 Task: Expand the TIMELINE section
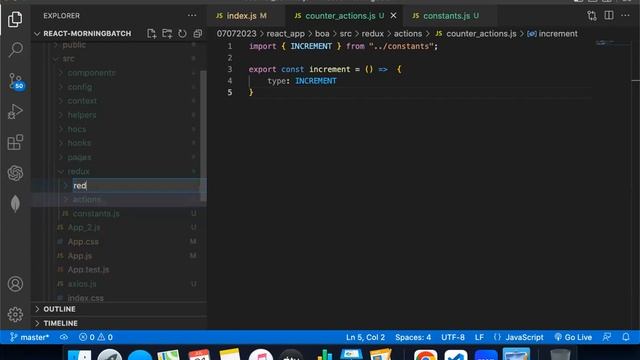pos(60,323)
